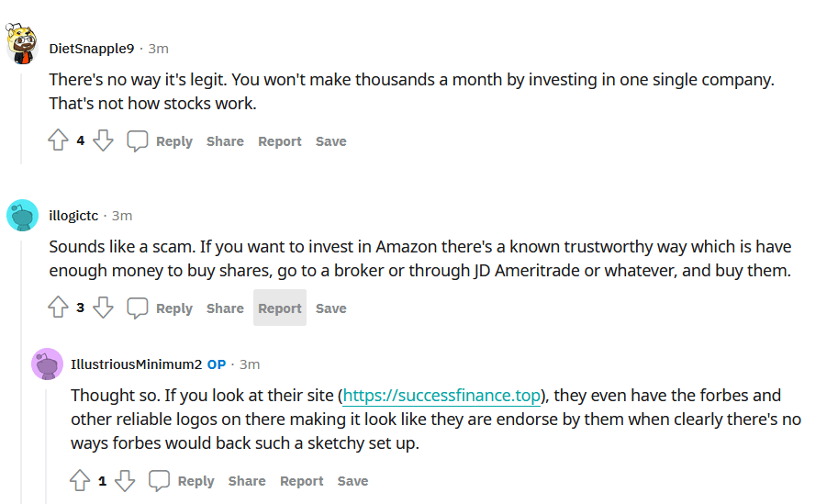Upvote DietSnapple9's comment

click(x=58, y=140)
